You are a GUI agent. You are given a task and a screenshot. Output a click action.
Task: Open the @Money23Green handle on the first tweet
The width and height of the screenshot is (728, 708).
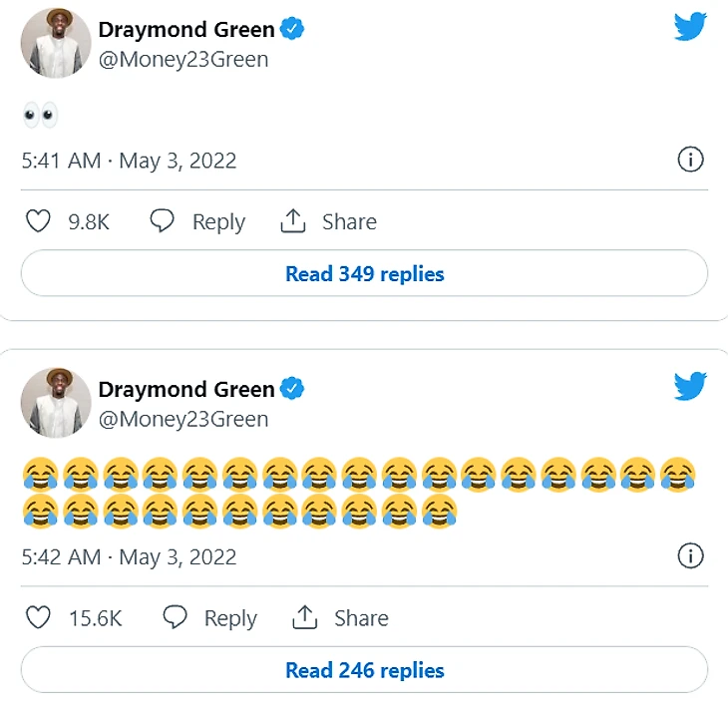[183, 60]
